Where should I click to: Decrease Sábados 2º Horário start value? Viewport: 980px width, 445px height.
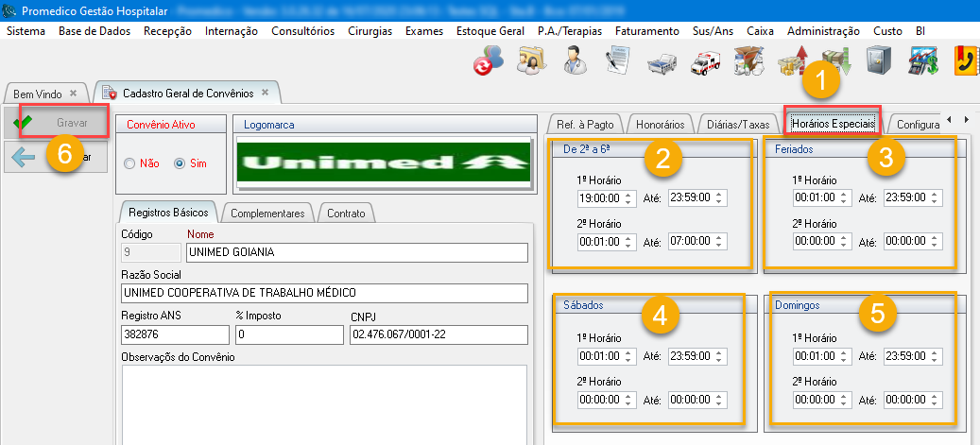[628, 402]
